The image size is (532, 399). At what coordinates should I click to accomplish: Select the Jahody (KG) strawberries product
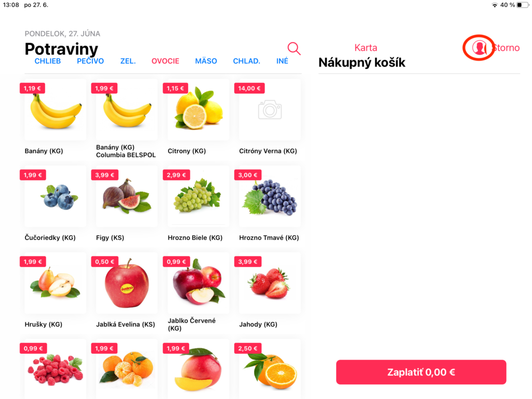coord(270,290)
